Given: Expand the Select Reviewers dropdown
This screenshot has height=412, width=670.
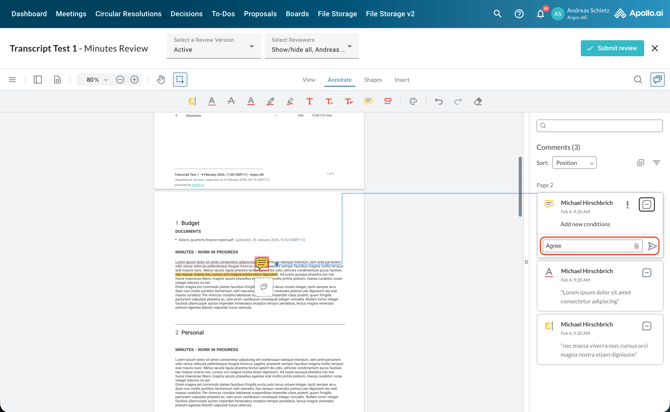Looking at the screenshot, I should pos(311,46).
